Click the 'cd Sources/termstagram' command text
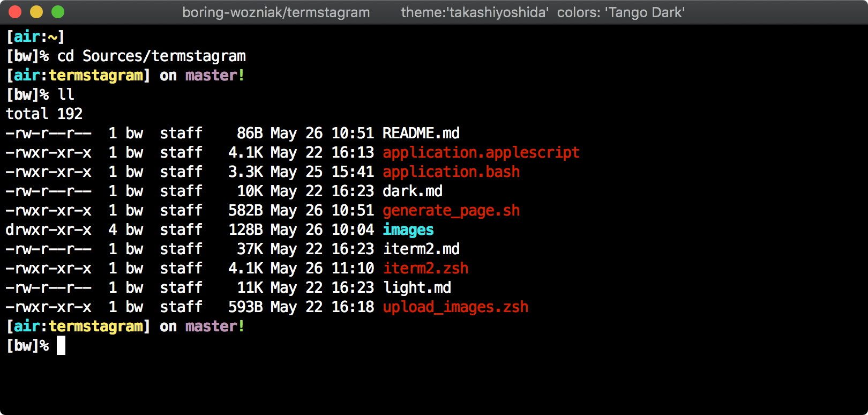Image resolution: width=868 pixels, height=415 pixels. 152,56
